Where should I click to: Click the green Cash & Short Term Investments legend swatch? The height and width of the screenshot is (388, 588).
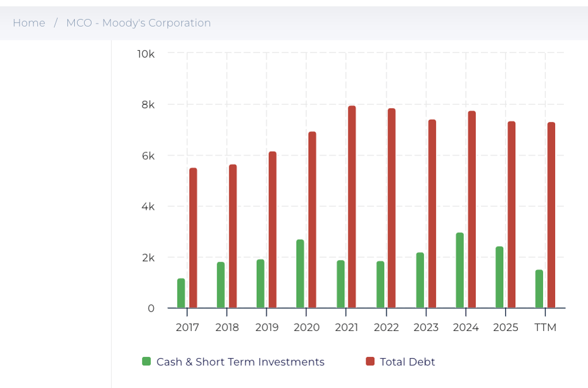tap(147, 361)
